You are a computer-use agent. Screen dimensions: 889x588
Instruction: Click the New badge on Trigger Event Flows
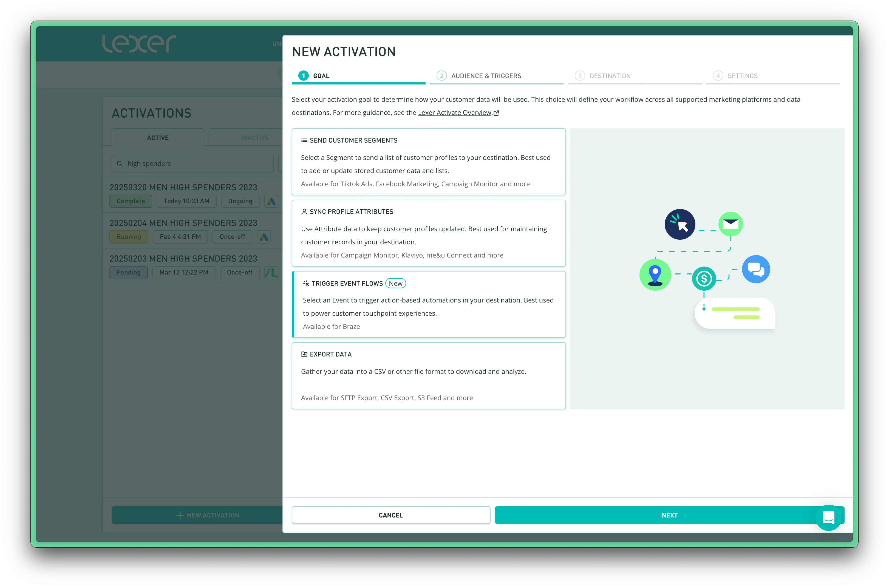tap(395, 284)
